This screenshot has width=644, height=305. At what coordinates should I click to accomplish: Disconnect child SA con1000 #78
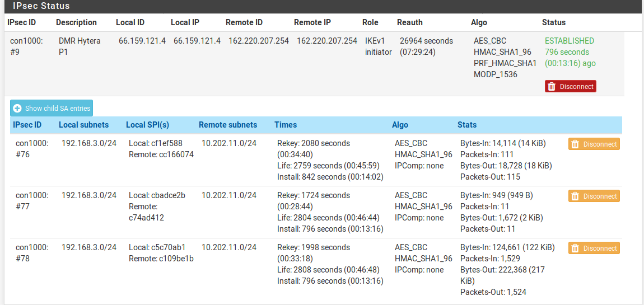pyautogui.click(x=594, y=248)
